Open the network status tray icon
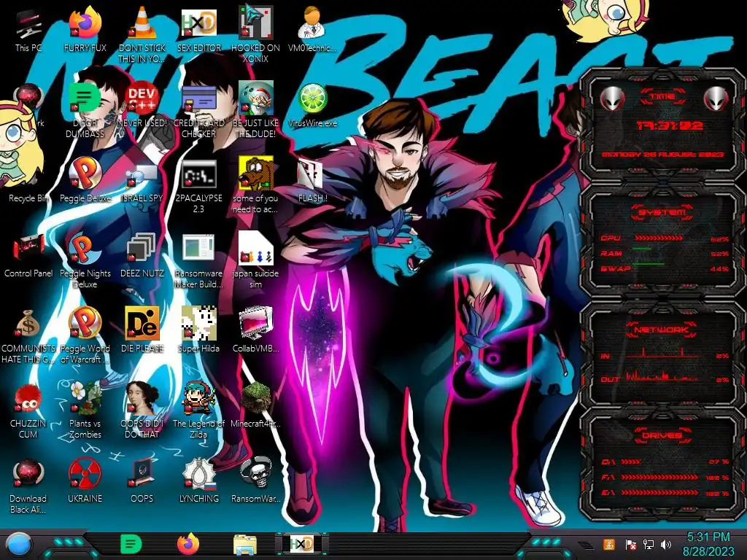The height and width of the screenshot is (560, 747). 649,544
